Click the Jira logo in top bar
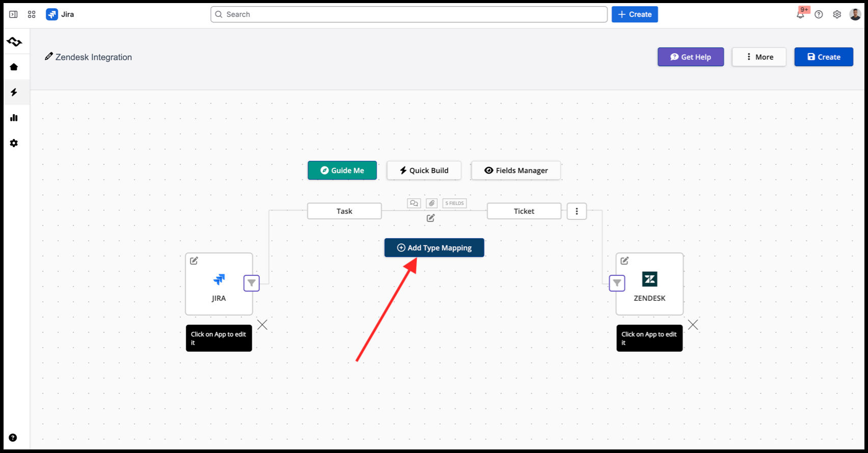Screen dimensions: 868x453 (52, 14)
